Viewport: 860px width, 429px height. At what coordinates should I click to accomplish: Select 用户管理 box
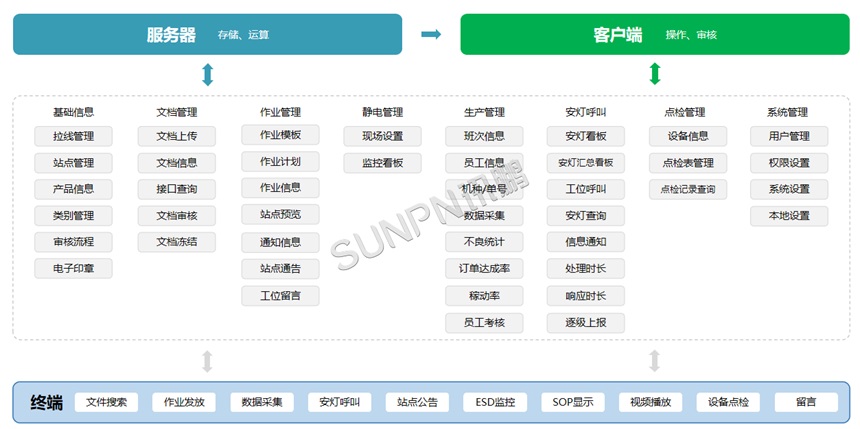pos(789,136)
